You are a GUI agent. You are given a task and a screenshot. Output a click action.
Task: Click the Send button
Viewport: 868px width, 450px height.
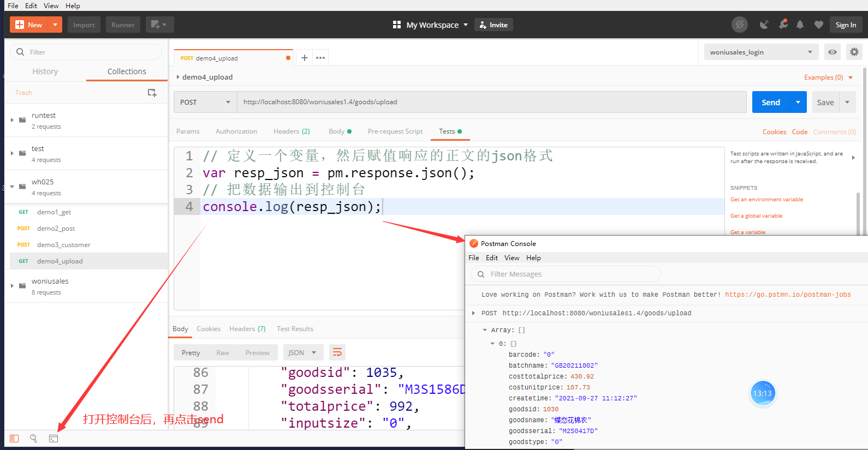(771, 102)
